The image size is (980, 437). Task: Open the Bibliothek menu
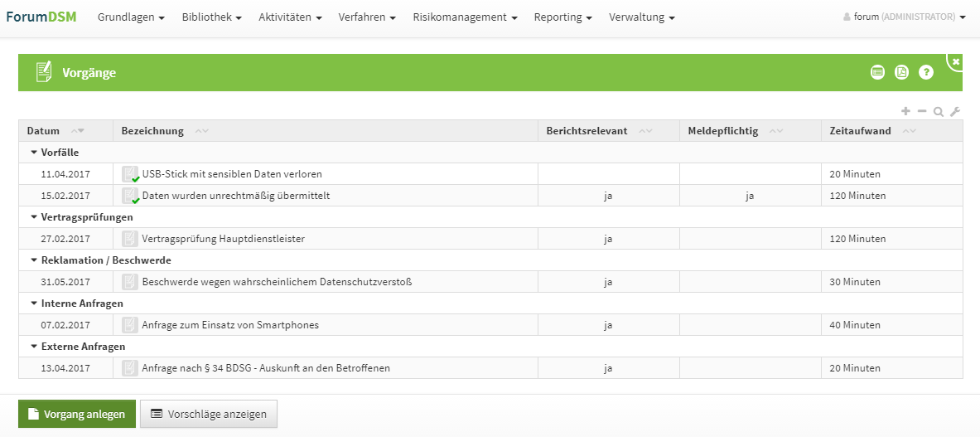point(211,17)
